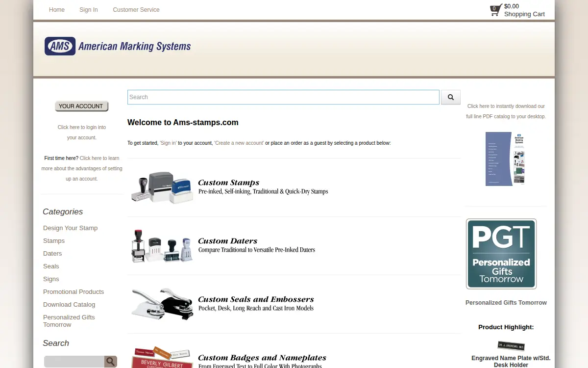Open the Custom Stamps heading
The height and width of the screenshot is (368, 588).
(x=229, y=183)
